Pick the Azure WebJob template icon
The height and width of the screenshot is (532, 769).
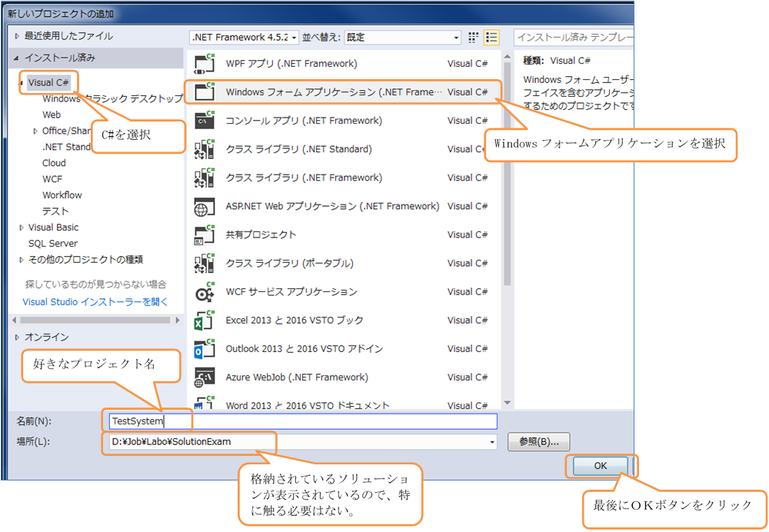pyautogui.click(x=205, y=377)
